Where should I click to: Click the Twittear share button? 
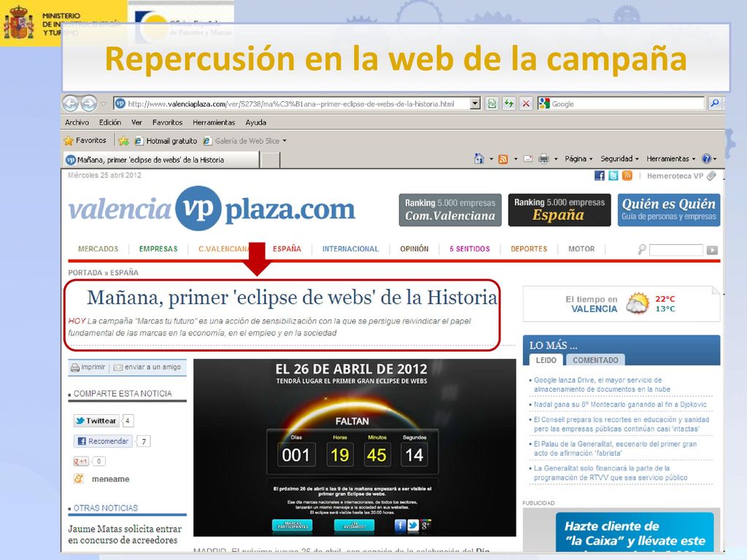pos(96,421)
